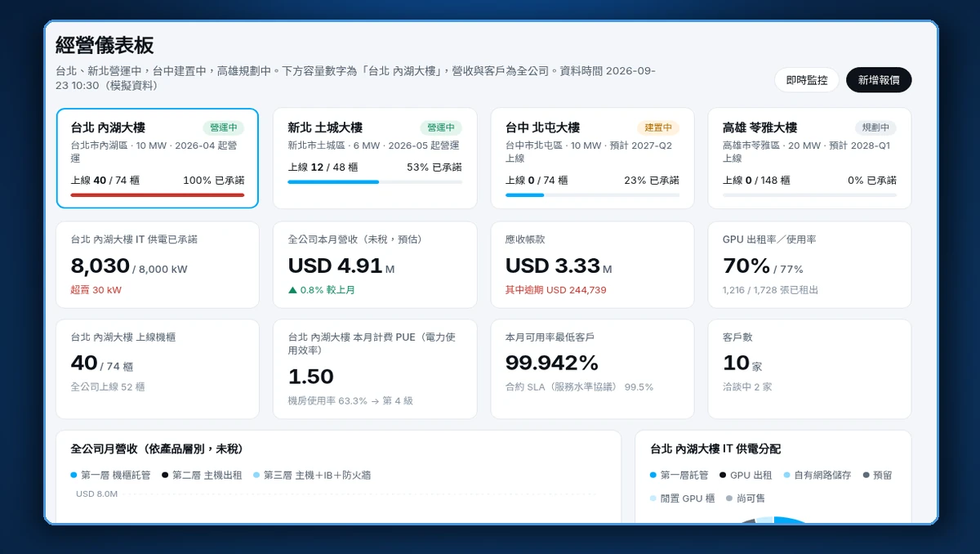980x554 pixels.
Task: Open the 全公司本月營收 USD 4.91 M card
Action: (x=375, y=265)
